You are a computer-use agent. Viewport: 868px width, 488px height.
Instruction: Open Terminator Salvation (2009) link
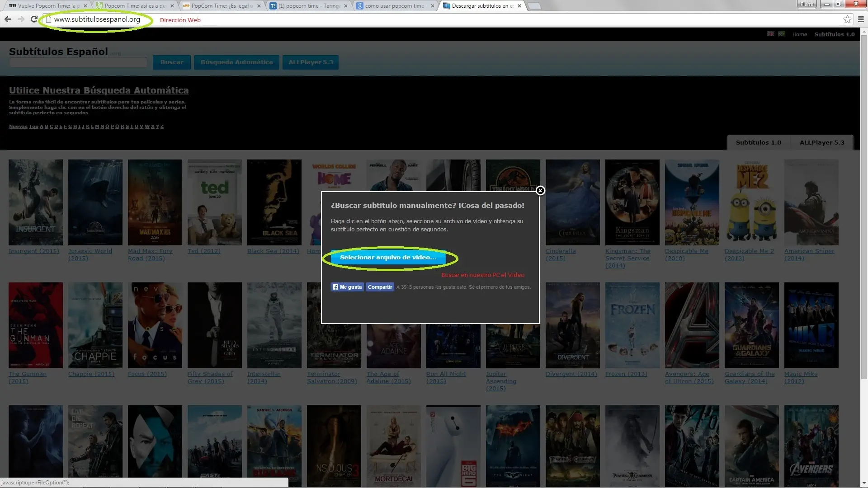point(332,378)
